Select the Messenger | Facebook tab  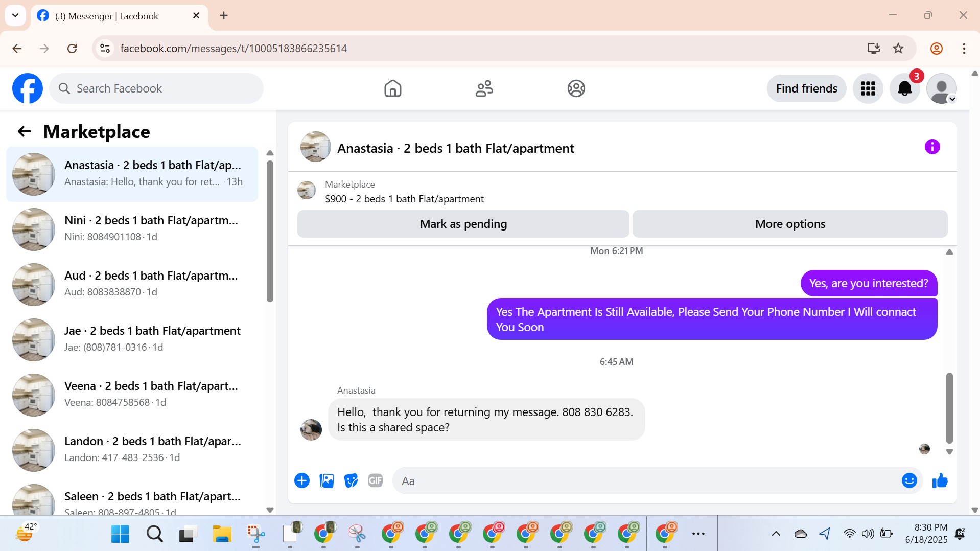[120, 16]
